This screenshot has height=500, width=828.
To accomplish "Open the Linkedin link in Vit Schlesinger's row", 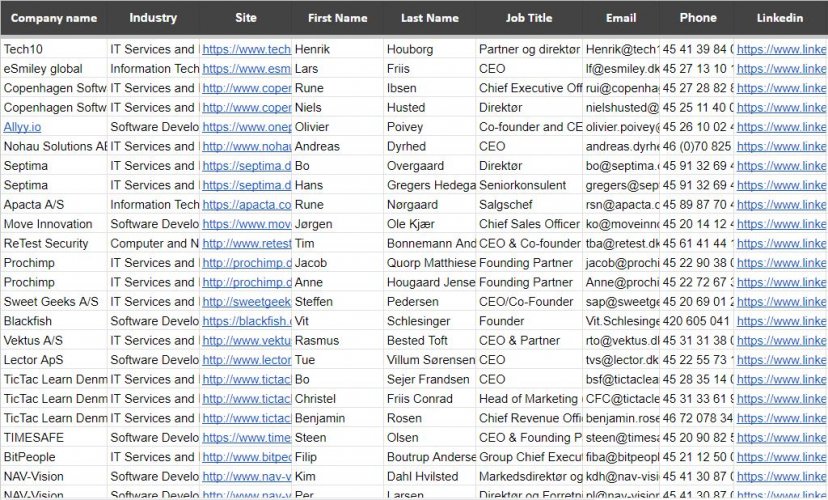I will pyautogui.click(x=781, y=322).
